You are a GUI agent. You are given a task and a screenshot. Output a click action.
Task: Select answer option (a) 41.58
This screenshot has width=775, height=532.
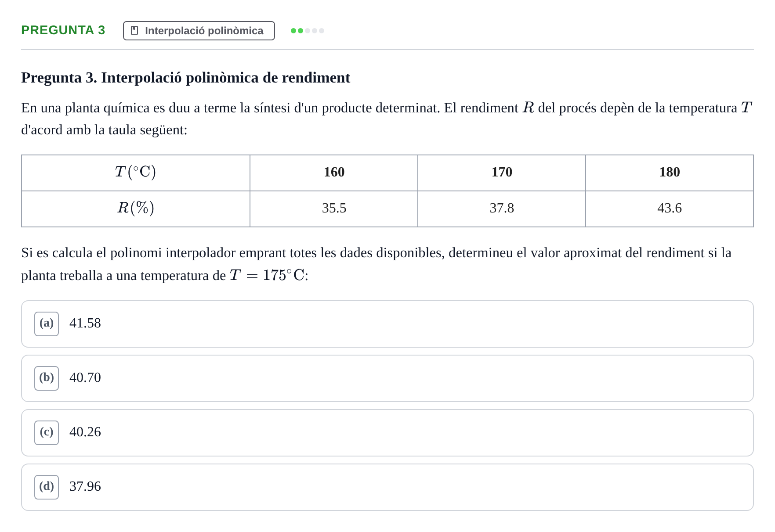(387, 324)
